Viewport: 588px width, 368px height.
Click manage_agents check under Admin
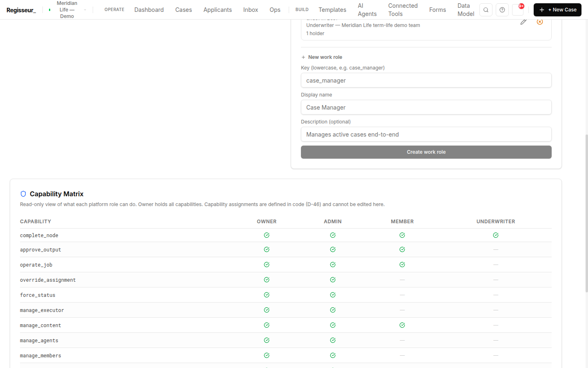333,340
